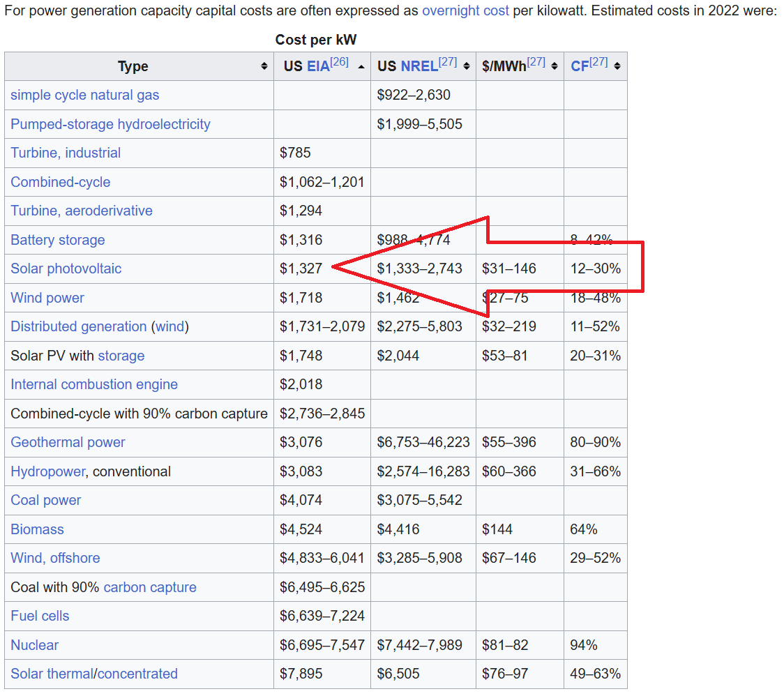Select the $6,753–46,223 cell

click(x=423, y=443)
